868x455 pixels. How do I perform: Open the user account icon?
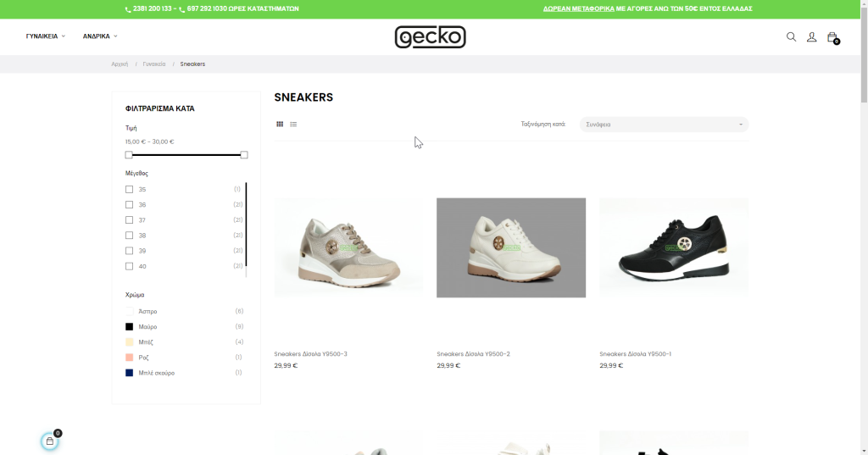click(x=811, y=36)
